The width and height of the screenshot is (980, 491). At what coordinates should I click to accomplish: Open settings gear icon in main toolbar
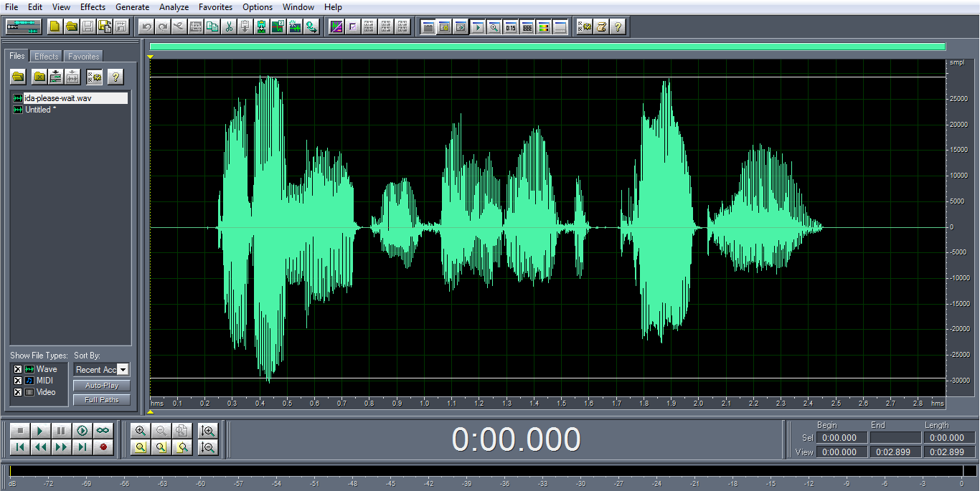click(585, 27)
